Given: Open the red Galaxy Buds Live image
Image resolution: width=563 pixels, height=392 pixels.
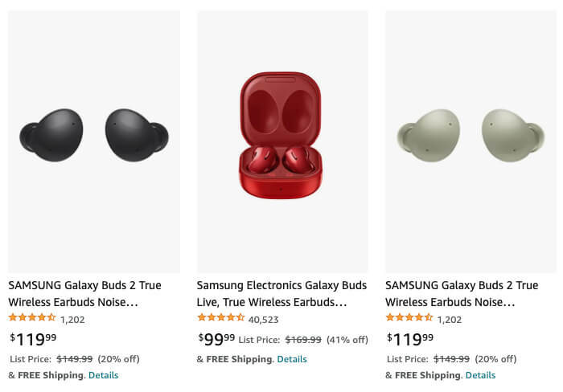Looking at the screenshot, I should coord(281,137).
